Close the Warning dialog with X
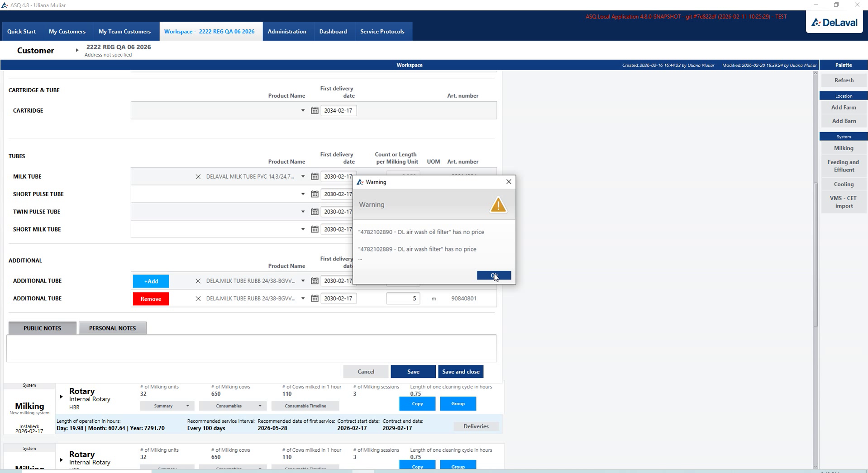The image size is (868, 473). click(x=509, y=182)
